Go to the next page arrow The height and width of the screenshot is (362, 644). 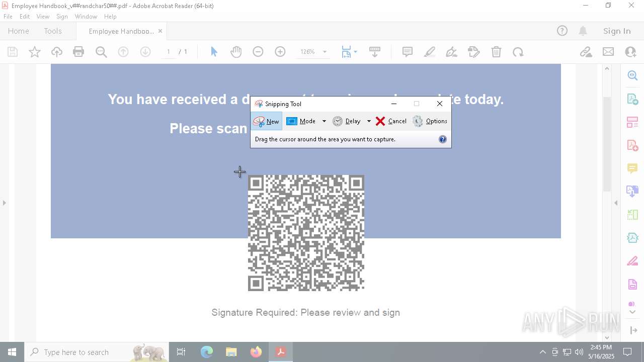[145, 52]
